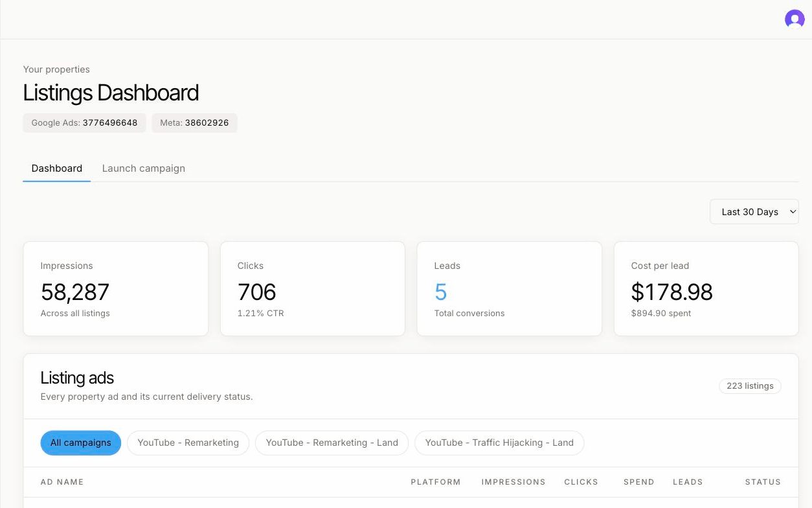Click the Clicks card showing 706
The width and height of the screenshot is (812, 508).
click(x=313, y=289)
